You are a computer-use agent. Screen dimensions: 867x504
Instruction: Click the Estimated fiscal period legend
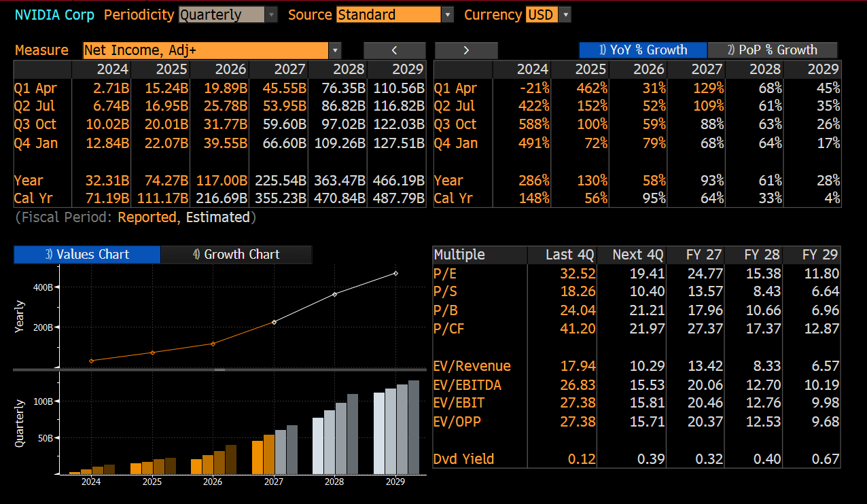pos(218,217)
